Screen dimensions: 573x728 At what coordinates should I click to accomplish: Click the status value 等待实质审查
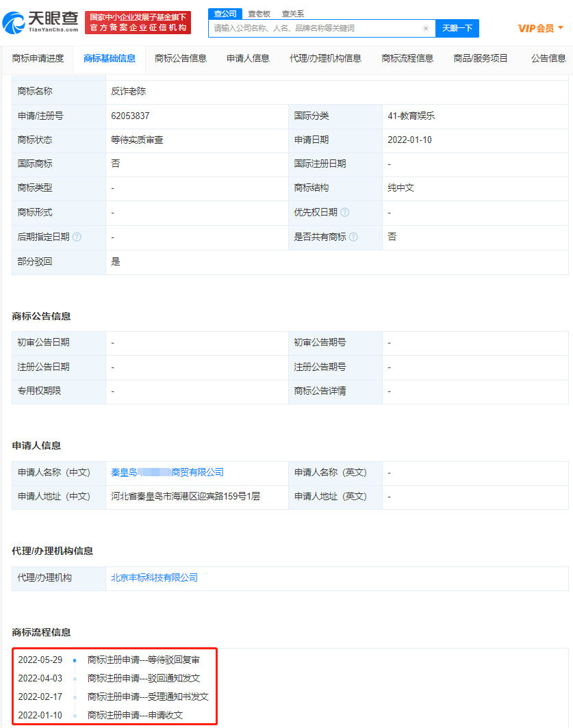(x=137, y=140)
